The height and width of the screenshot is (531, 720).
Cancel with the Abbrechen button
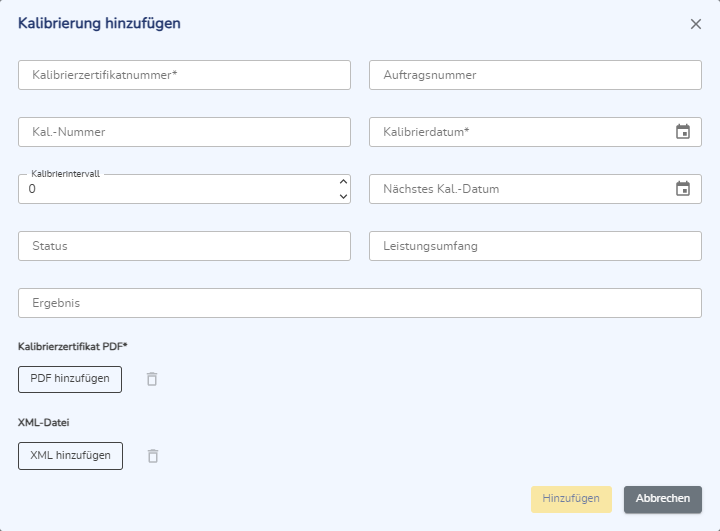pos(663,499)
